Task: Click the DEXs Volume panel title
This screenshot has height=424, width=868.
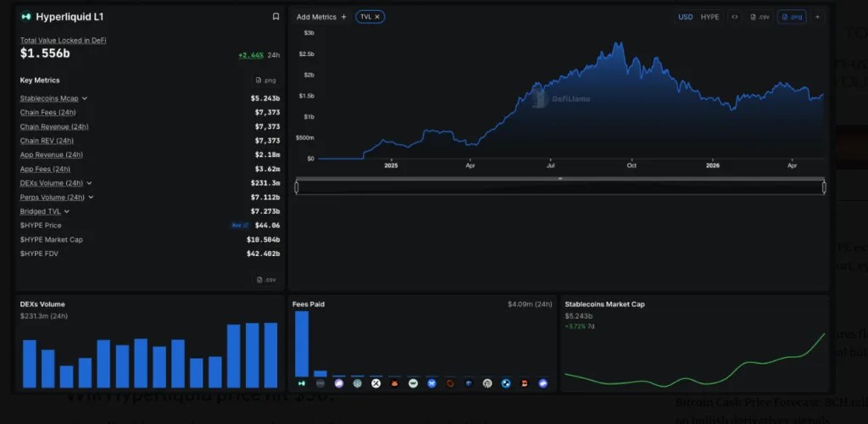Action: click(42, 304)
